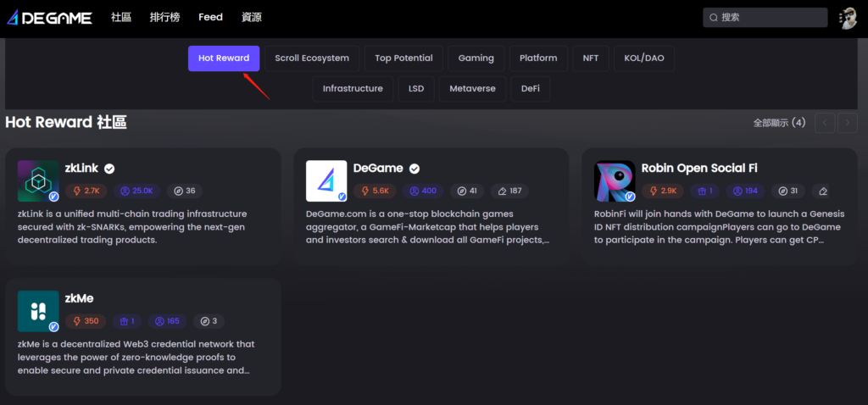Open the 社區 menu item
This screenshot has height=405, width=868.
(x=121, y=17)
